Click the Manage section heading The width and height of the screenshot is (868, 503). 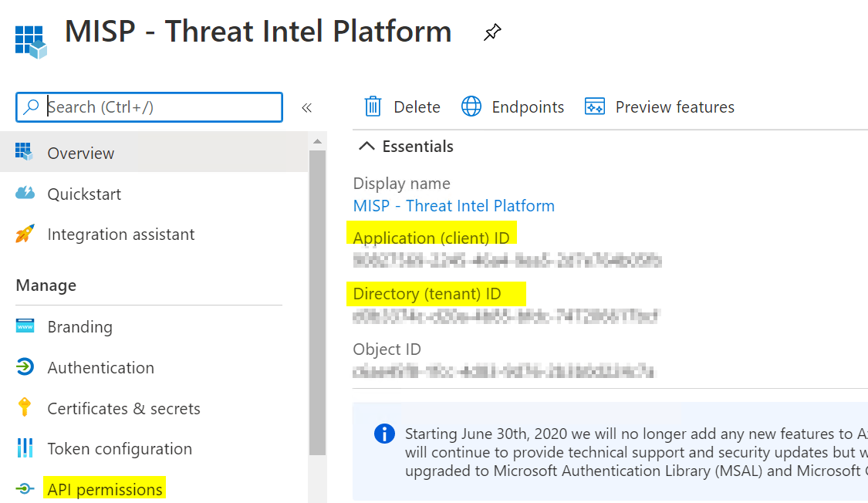click(46, 285)
